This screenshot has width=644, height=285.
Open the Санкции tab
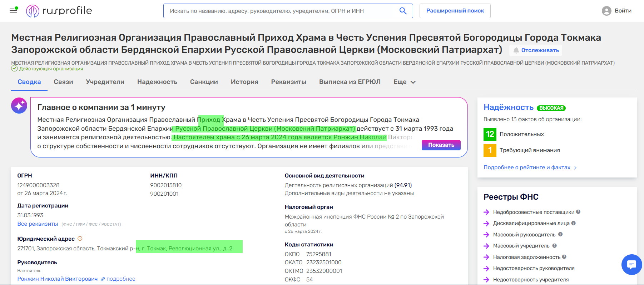point(204,82)
